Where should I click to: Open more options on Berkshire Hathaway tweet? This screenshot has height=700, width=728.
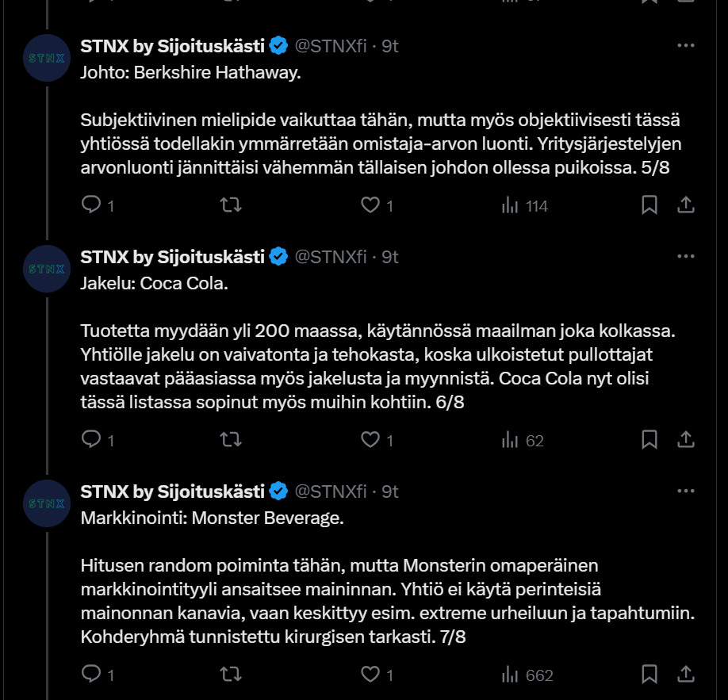[686, 46]
